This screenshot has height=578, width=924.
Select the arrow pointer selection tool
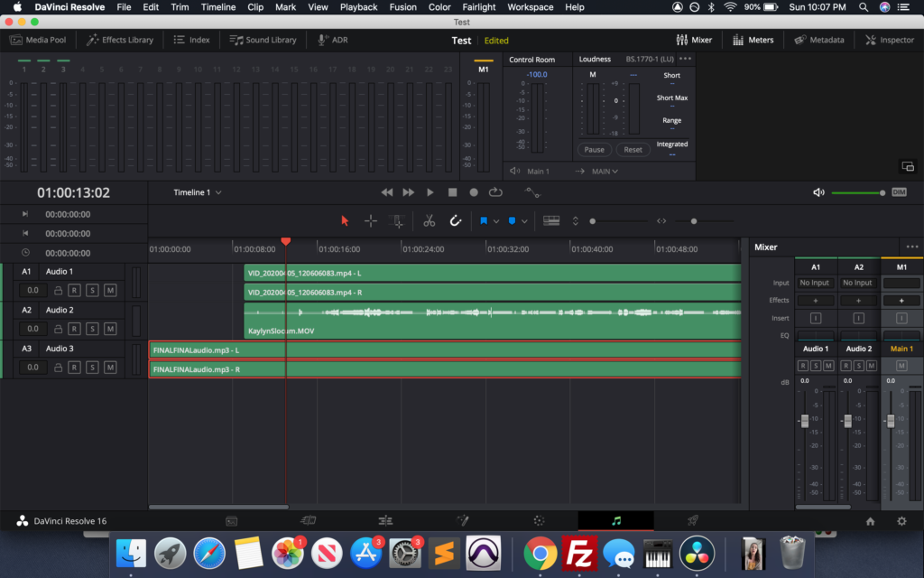coord(344,220)
